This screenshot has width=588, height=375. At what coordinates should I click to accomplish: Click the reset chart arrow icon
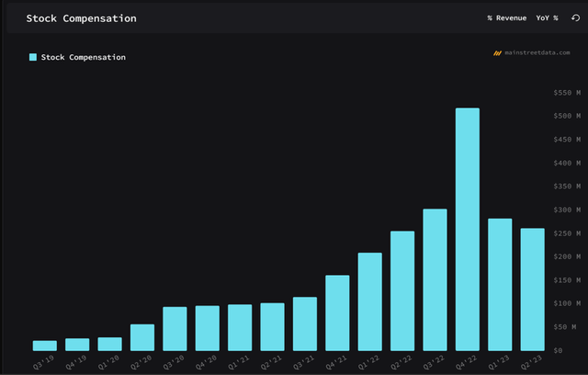pyautogui.click(x=576, y=18)
